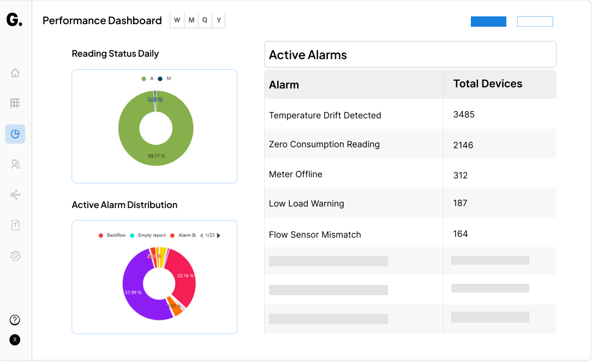
Task: Click the 187 device count
Action: pos(461,204)
